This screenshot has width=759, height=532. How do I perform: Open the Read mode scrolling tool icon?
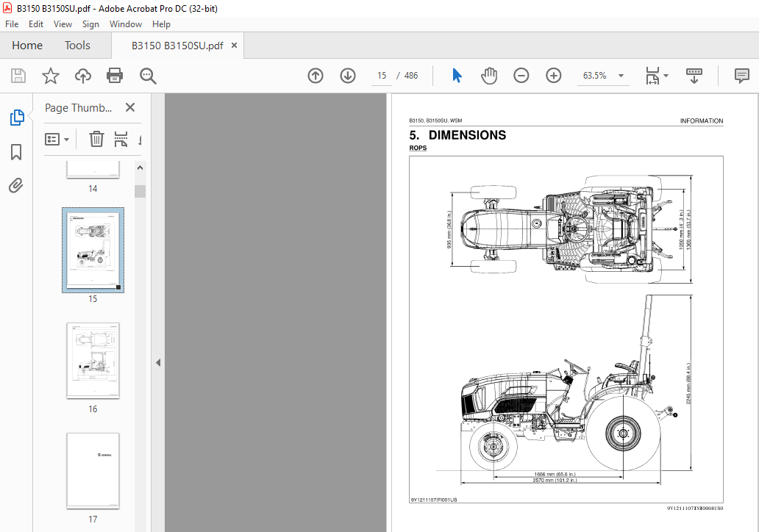pyautogui.click(x=694, y=76)
